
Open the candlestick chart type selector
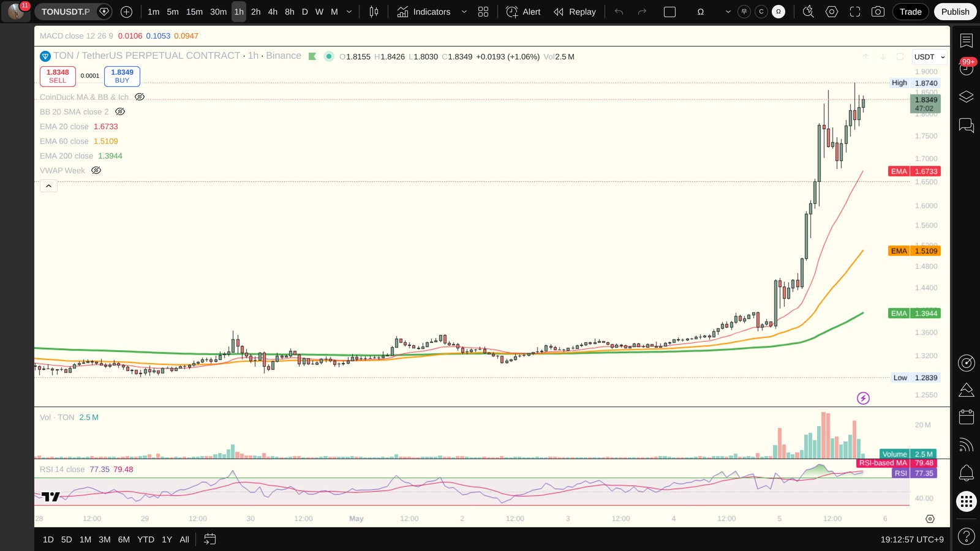point(374,12)
